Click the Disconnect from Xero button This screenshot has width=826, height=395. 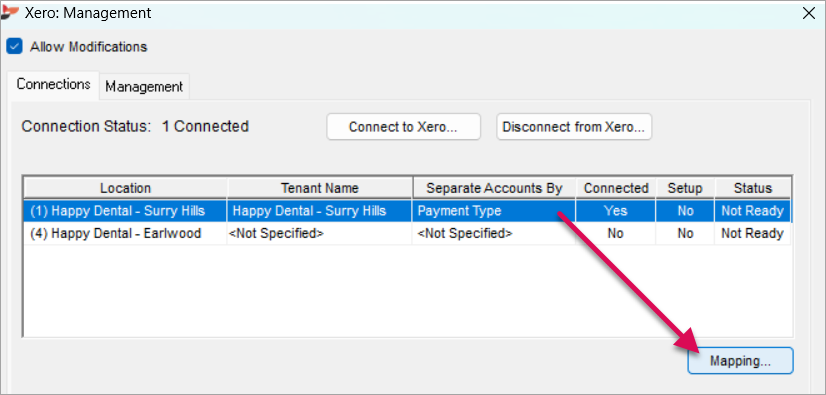click(574, 127)
